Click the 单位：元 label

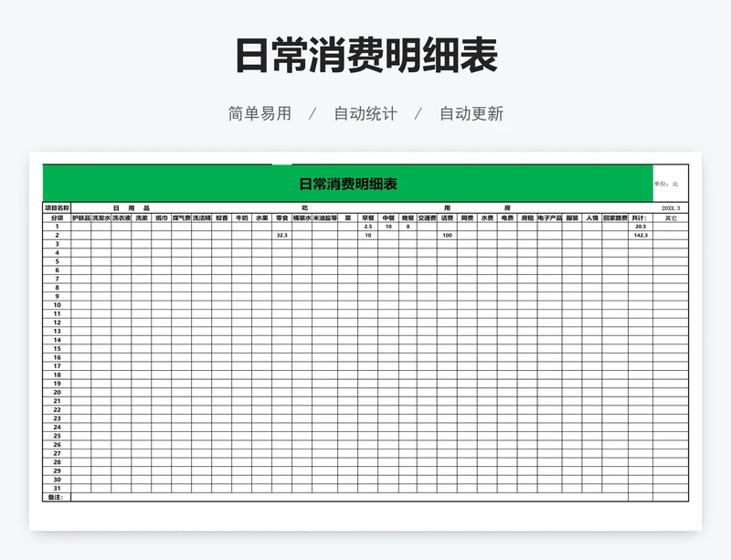point(666,184)
